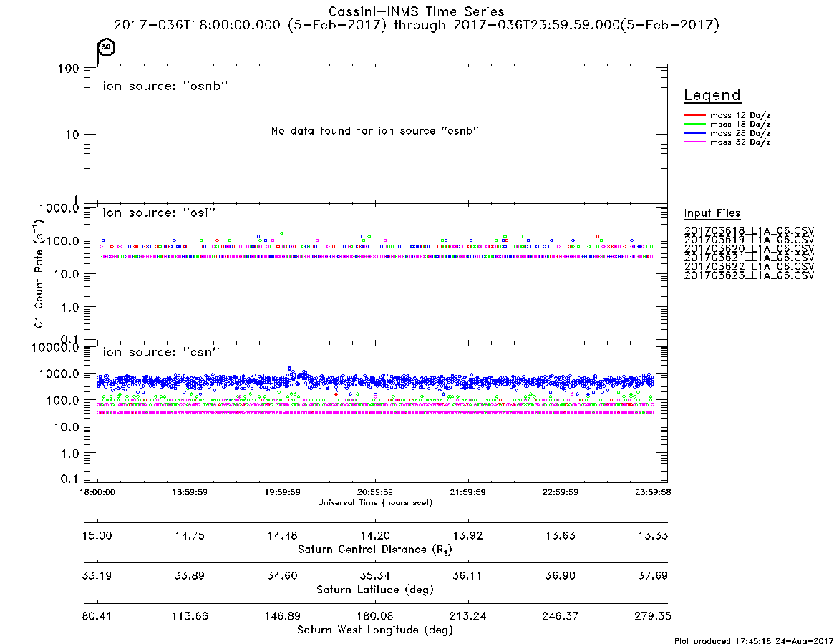Click the Saturn Central Distance axis title
The width and height of the screenshot is (834, 644).
click(x=375, y=550)
